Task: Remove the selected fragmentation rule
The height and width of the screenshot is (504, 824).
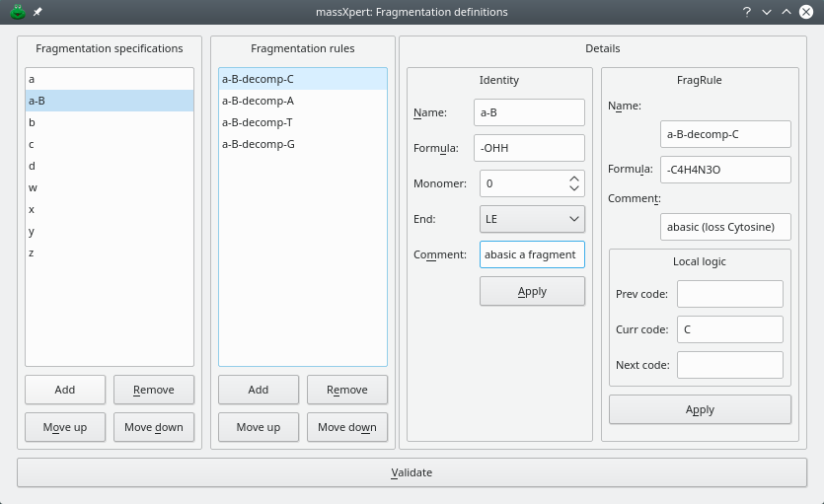Action: pyautogui.click(x=346, y=390)
